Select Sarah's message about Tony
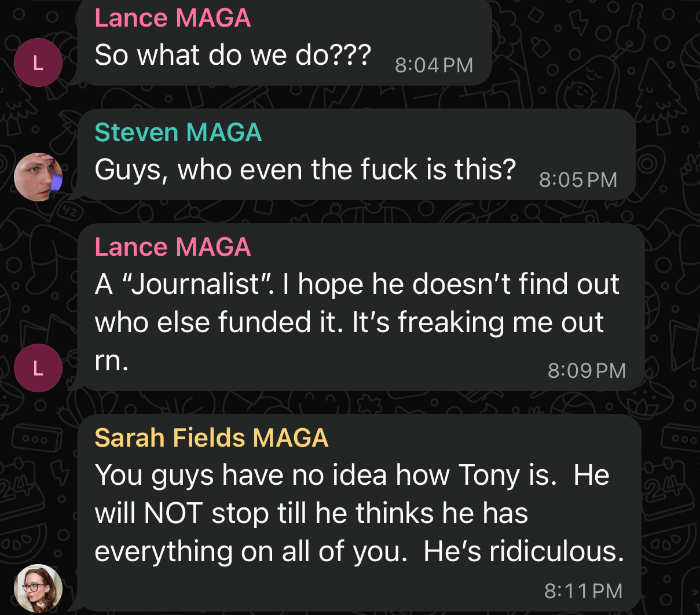Screen dimensions: 700x615 (359, 513)
